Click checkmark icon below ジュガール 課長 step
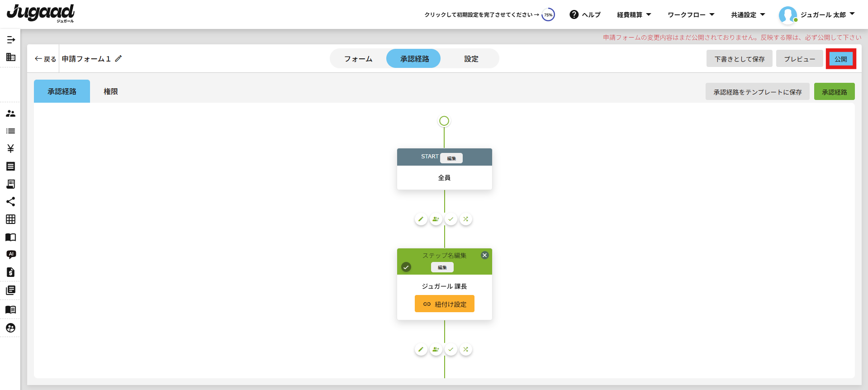This screenshot has height=390, width=868. click(451, 350)
